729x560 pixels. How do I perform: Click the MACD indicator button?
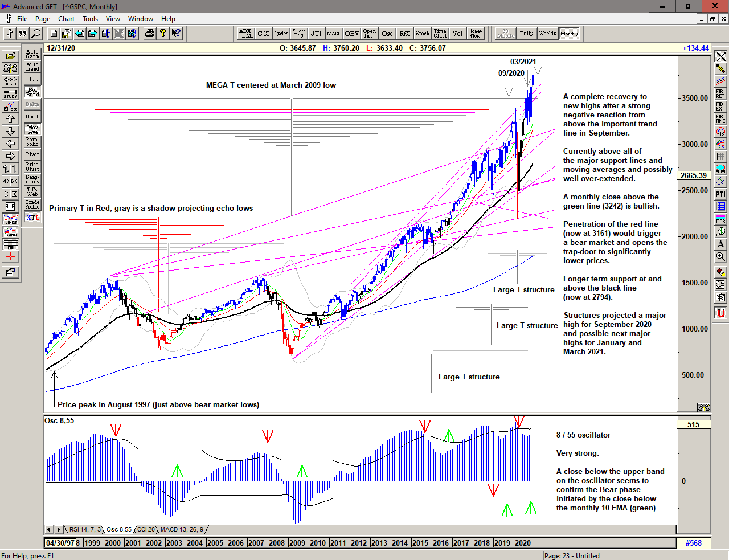click(334, 34)
